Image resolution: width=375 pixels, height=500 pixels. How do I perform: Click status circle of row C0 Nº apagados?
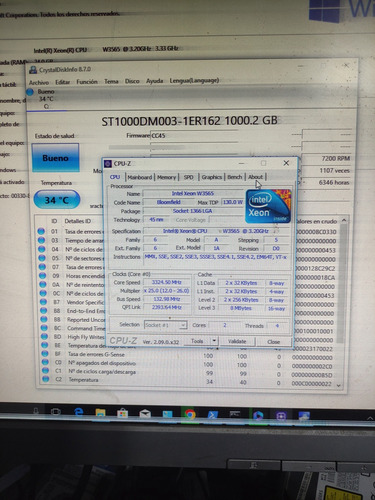pyautogui.click(x=45, y=362)
